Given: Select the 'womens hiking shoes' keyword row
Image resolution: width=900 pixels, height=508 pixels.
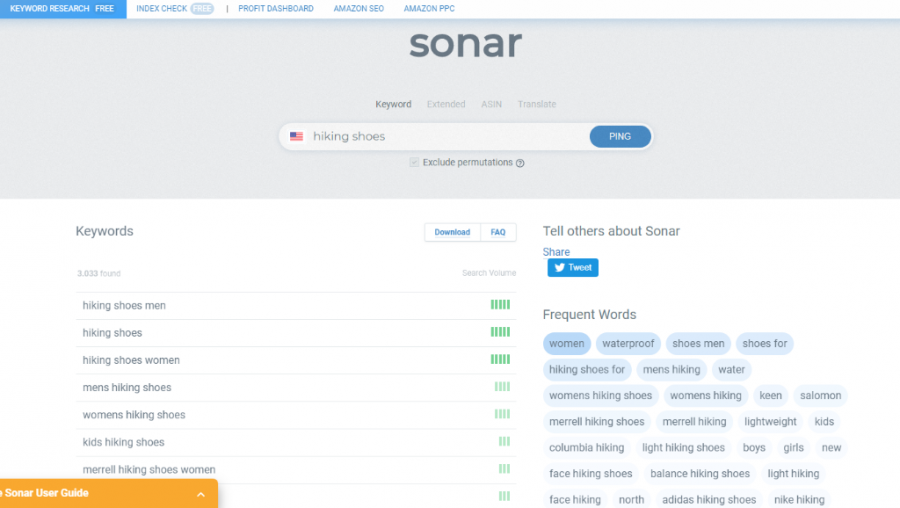Looking at the screenshot, I should coord(296,414).
